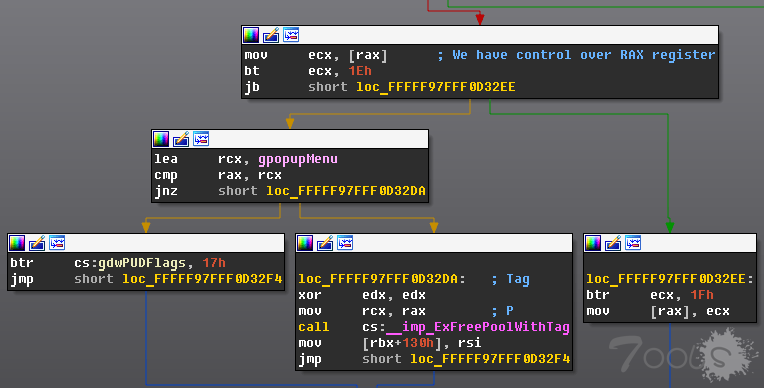
Task: Click group-nodes icon in loc_FFFFF97FFF0D32EE node
Action: tap(633, 243)
